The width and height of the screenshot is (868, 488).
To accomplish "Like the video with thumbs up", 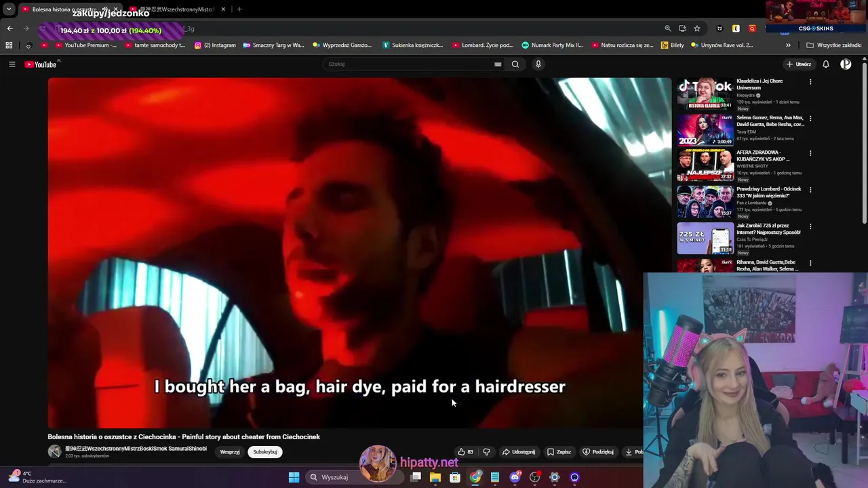I will click(465, 452).
